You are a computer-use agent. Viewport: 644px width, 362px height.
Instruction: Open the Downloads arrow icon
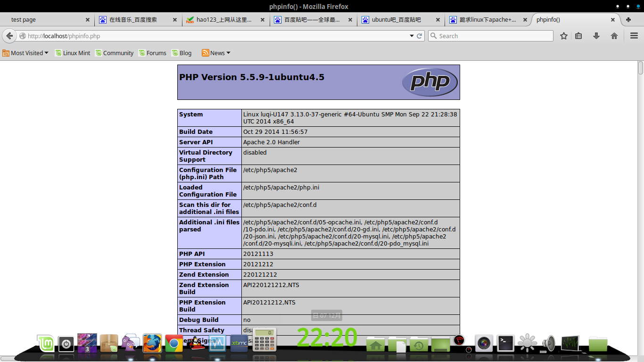(596, 36)
